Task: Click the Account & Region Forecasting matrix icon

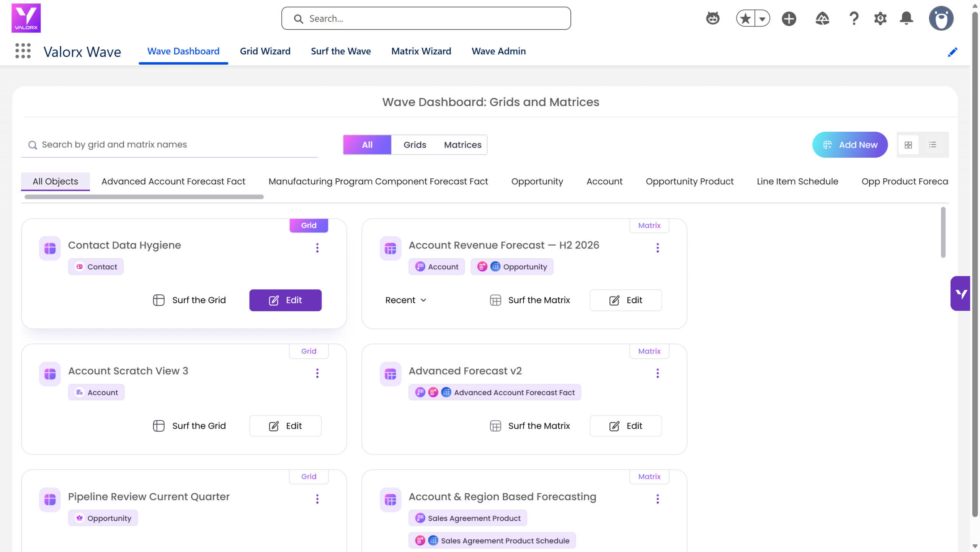Action: [390, 500]
